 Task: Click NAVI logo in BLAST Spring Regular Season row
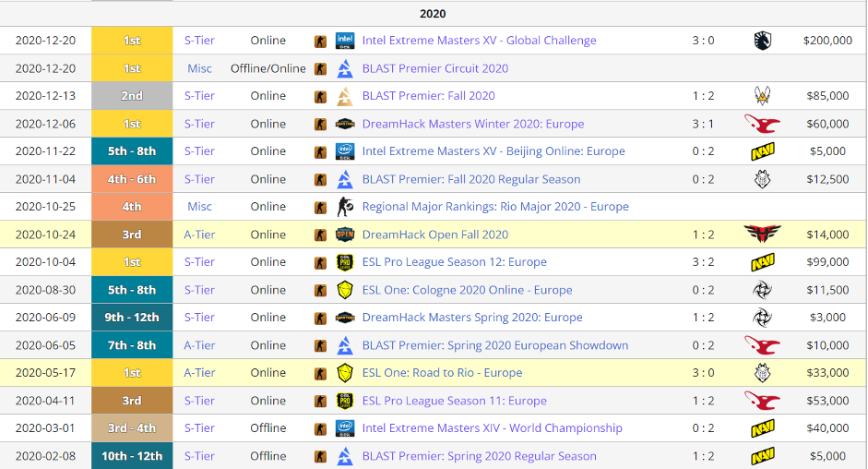point(762,456)
